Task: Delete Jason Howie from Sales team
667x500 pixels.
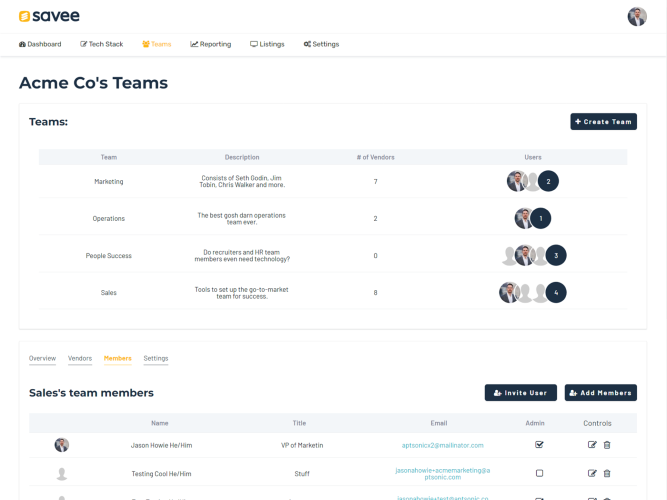Action: [607, 445]
